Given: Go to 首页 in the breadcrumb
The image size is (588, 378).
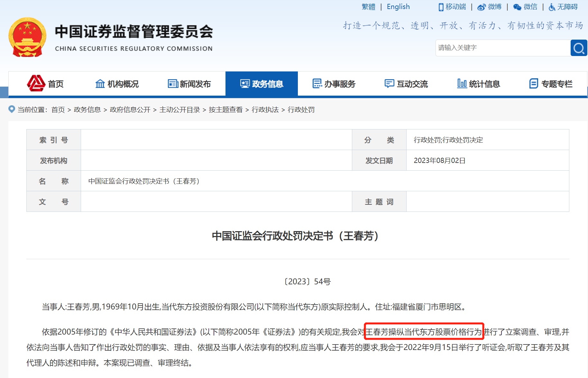Looking at the screenshot, I should pyautogui.click(x=58, y=110).
